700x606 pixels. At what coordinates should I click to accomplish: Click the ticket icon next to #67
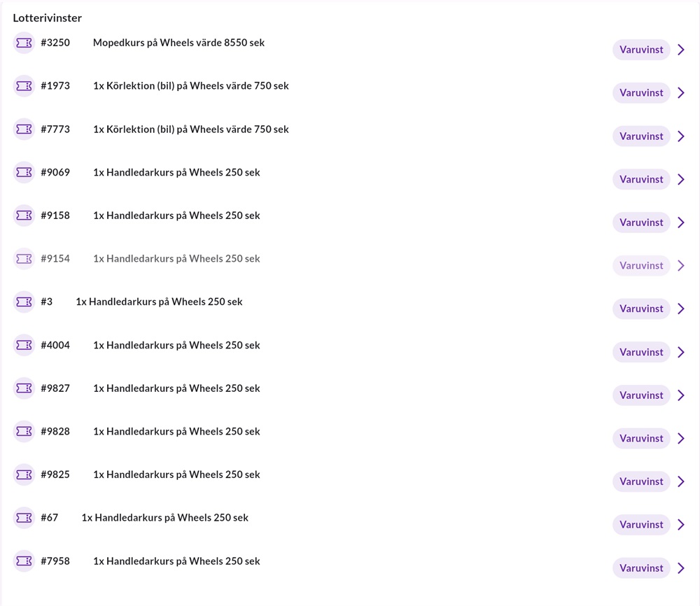[x=24, y=518]
